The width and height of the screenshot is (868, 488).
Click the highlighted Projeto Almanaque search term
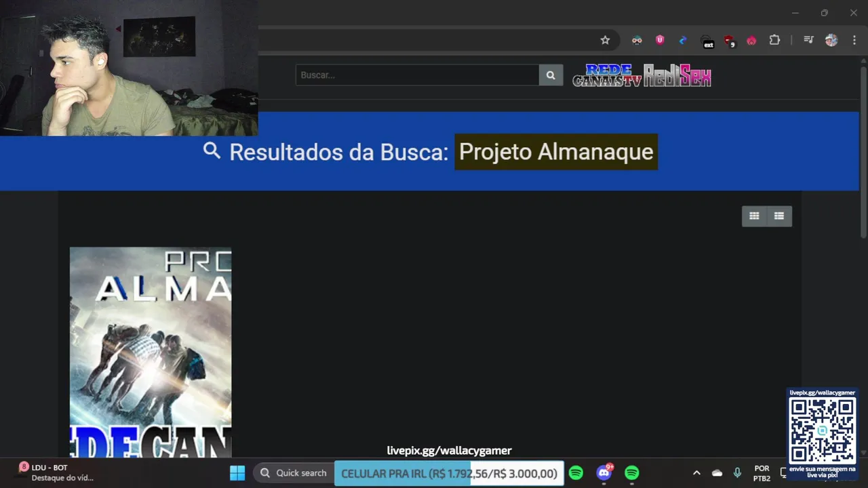click(556, 152)
